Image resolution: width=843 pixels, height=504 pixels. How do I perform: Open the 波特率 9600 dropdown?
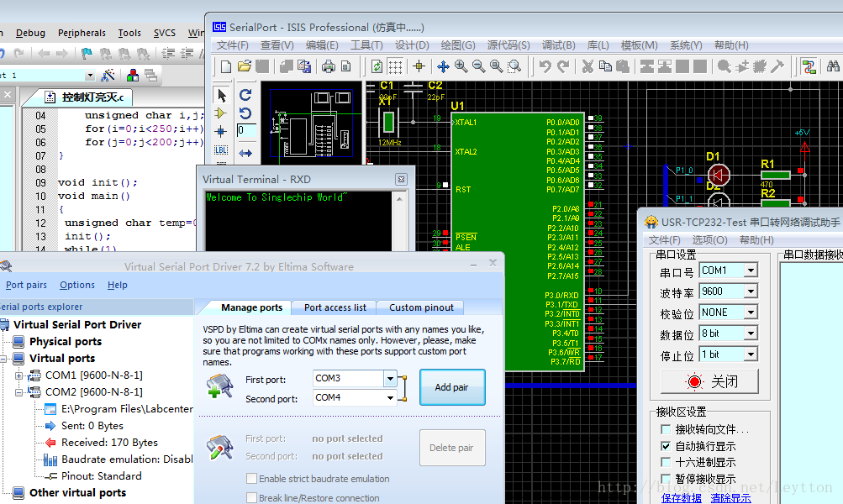(750, 291)
